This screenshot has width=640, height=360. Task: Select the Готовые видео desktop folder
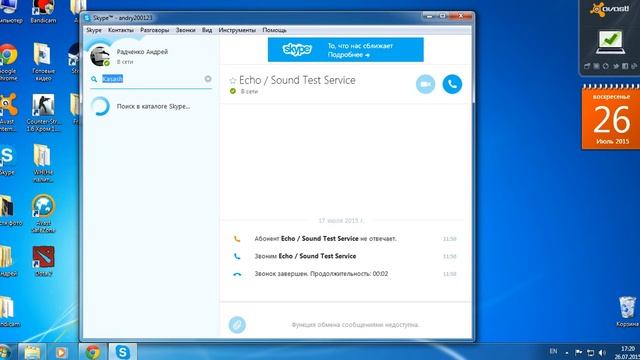(x=43, y=61)
